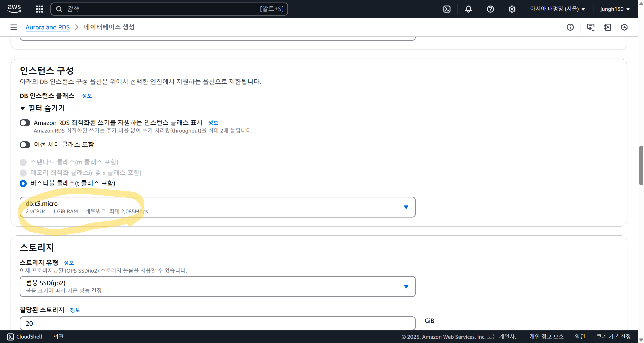Viewport: 644px width, 343px height.
Task: Enable the previous generation classes toggle
Action: pyautogui.click(x=25, y=145)
